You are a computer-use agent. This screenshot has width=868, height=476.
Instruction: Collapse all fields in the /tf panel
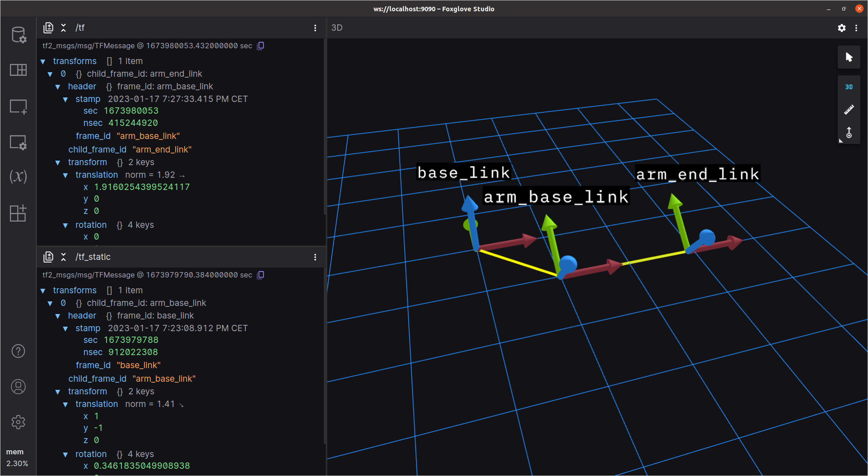(64, 28)
